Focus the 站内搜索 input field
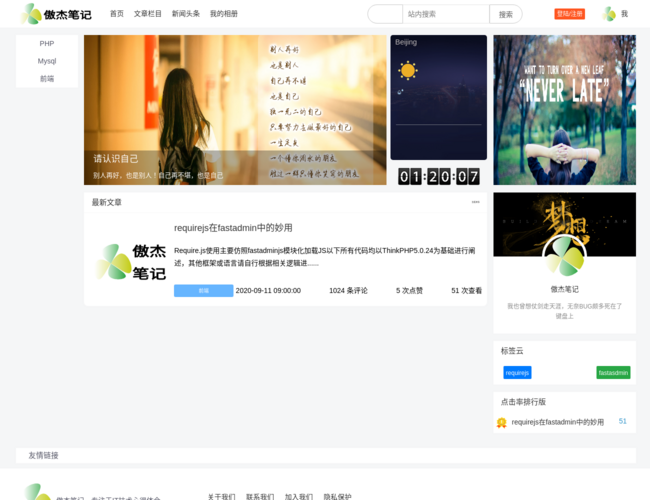 [446, 14]
